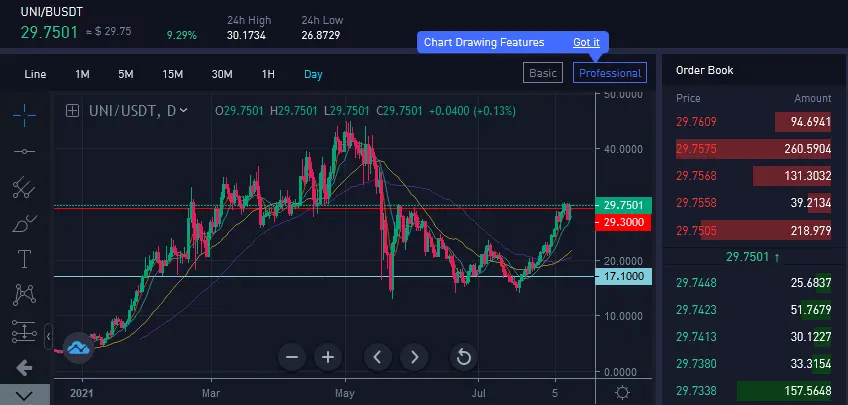848x405 pixels.
Task: Select the brush drawing tool
Action: click(x=24, y=223)
